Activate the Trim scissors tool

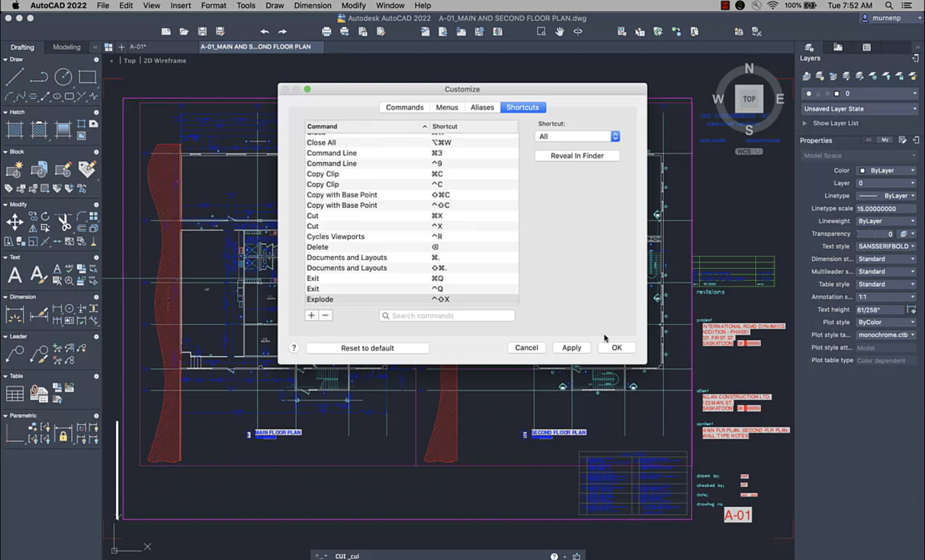point(64,222)
